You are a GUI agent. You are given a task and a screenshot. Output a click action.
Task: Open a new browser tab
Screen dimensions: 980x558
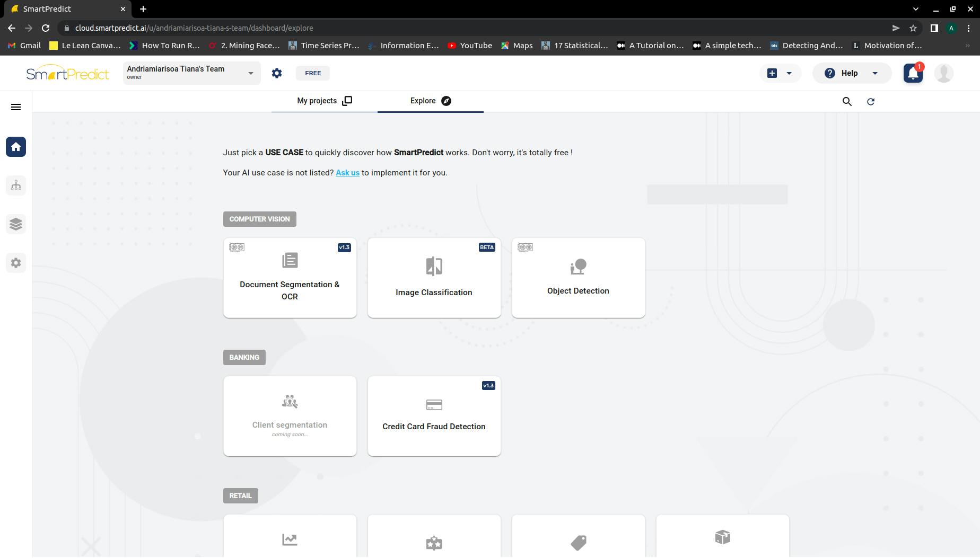click(x=143, y=9)
